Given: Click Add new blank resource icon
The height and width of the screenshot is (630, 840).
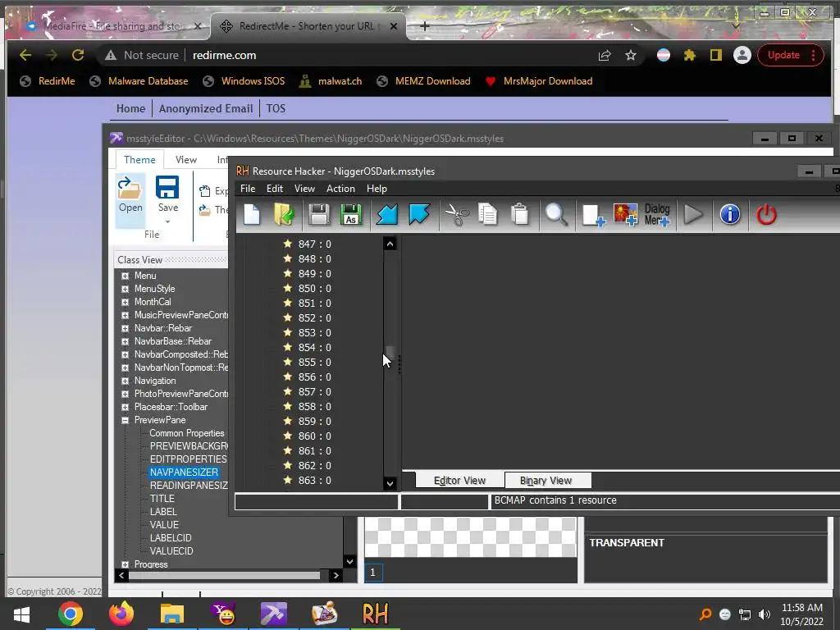Looking at the screenshot, I should point(593,216).
